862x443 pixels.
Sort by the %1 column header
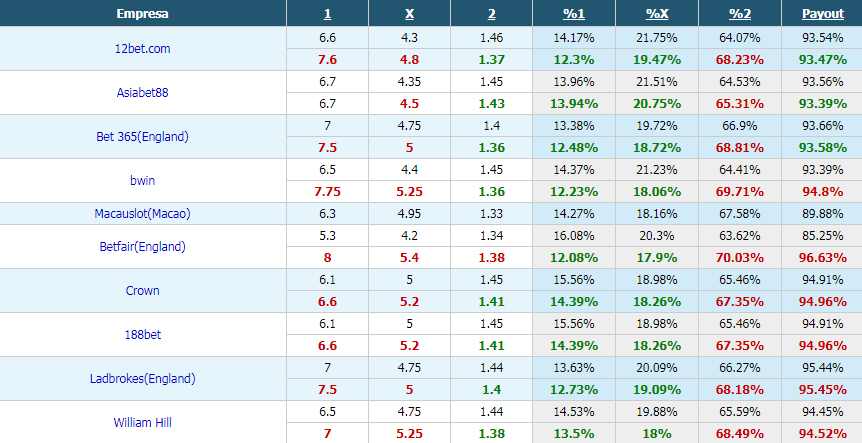coord(574,14)
